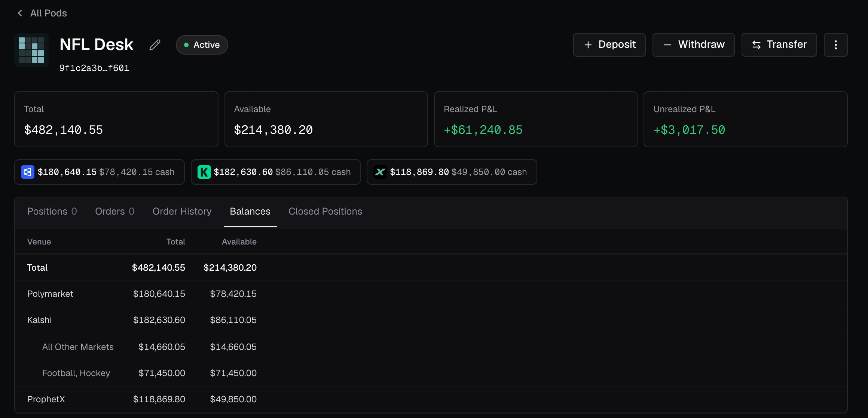Image resolution: width=868 pixels, height=418 pixels.
Task: Click the Available card value $214,380.20
Action: (273, 130)
